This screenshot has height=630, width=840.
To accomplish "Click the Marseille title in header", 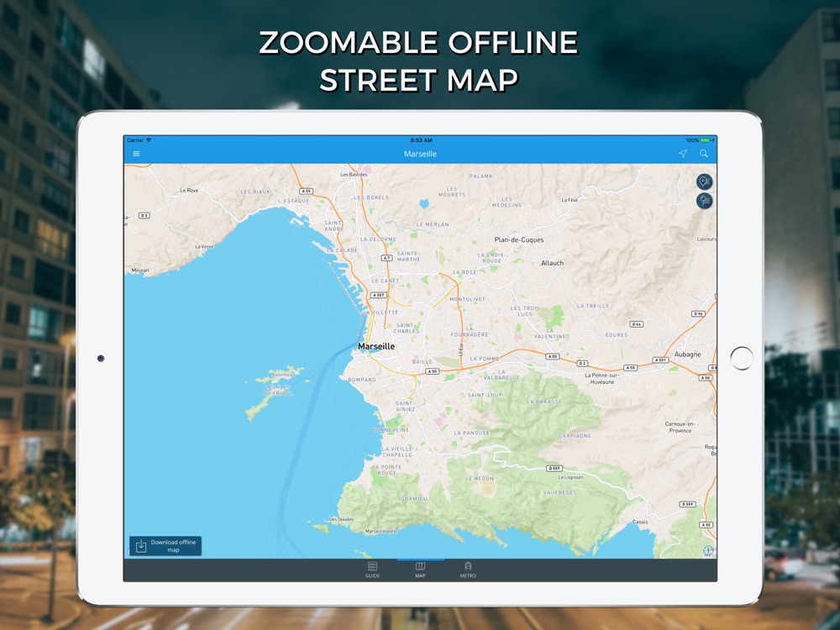I will pyautogui.click(x=421, y=154).
